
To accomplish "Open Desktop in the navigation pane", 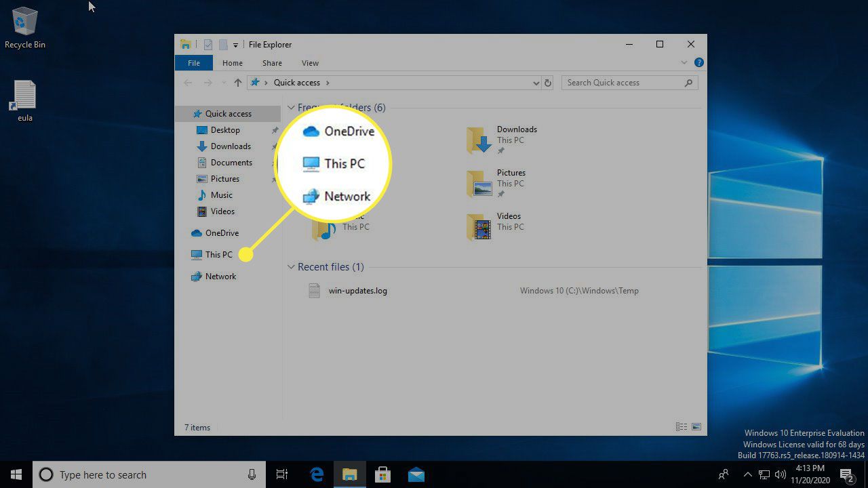I will (x=224, y=130).
